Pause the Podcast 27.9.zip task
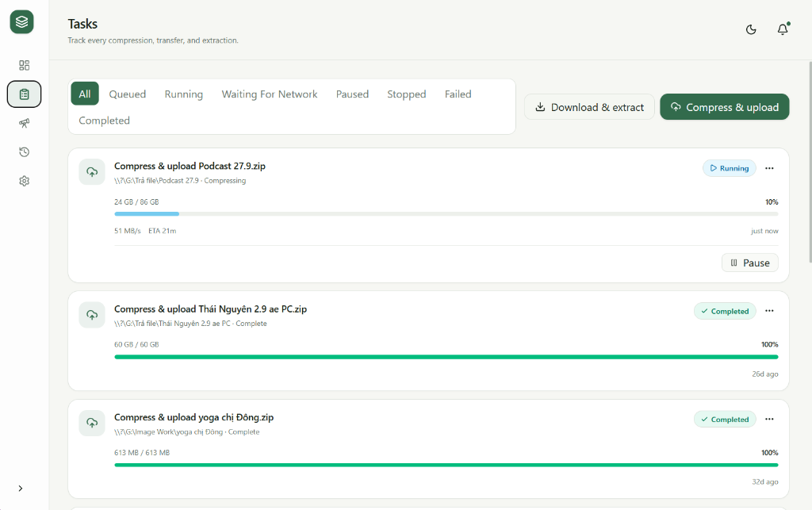 (x=750, y=263)
